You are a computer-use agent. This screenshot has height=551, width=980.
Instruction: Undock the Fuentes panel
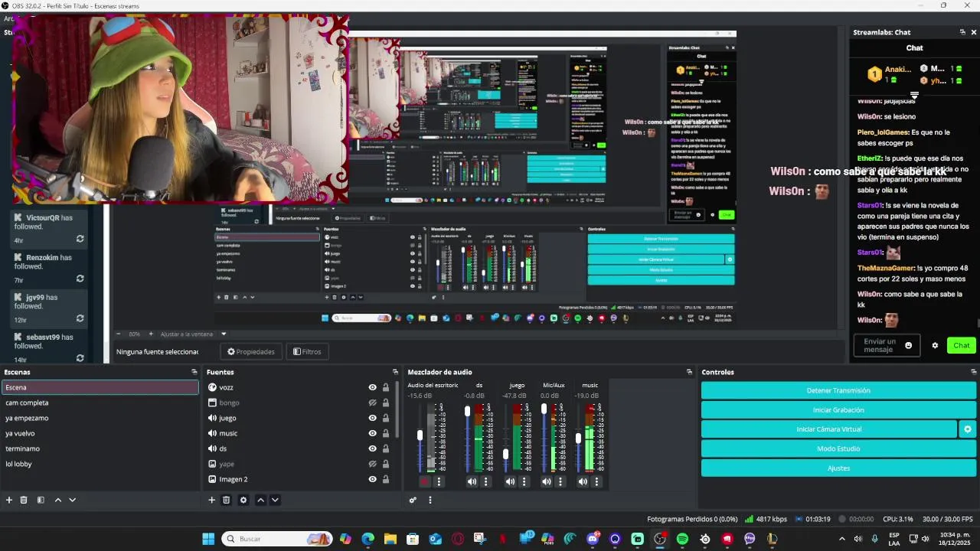(x=395, y=372)
